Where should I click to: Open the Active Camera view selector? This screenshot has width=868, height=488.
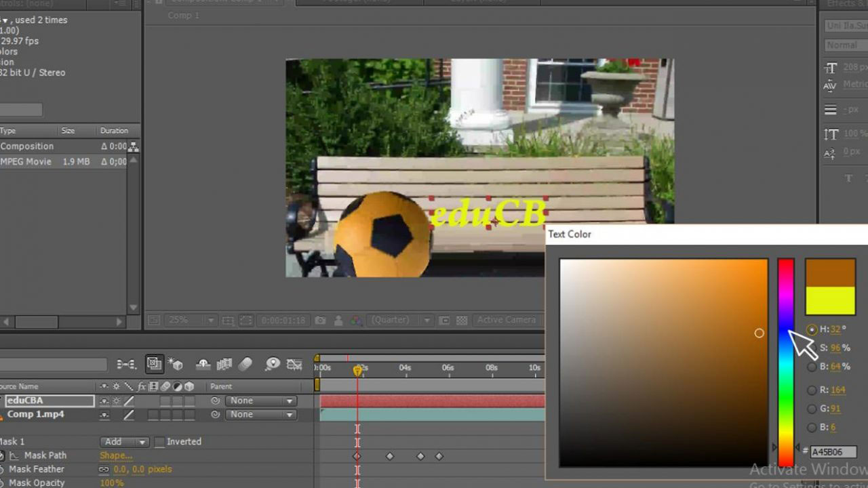coord(507,319)
